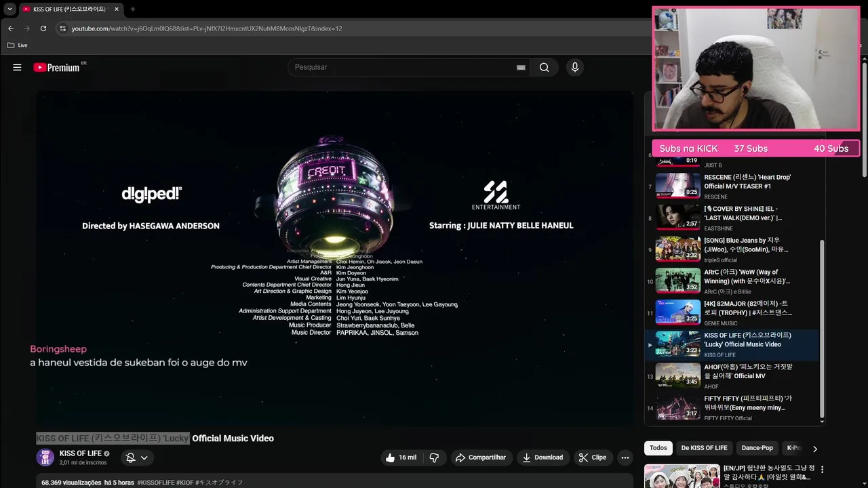
Task: Open KISS OF LIFE channel name link
Action: pos(81,453)
